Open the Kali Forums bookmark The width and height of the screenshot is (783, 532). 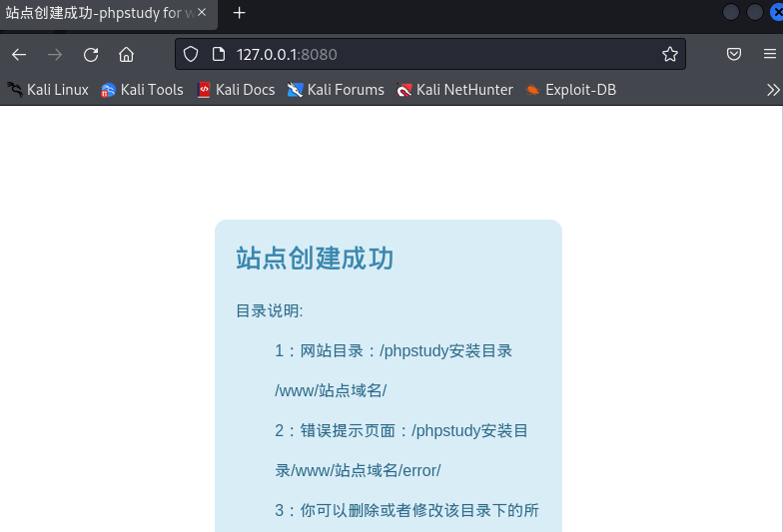336,90
